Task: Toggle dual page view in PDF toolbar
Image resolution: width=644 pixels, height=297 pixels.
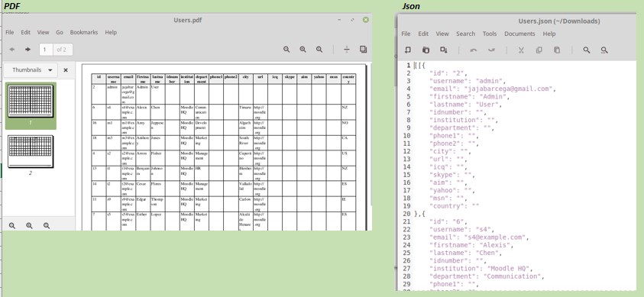Action: (363, 49)
